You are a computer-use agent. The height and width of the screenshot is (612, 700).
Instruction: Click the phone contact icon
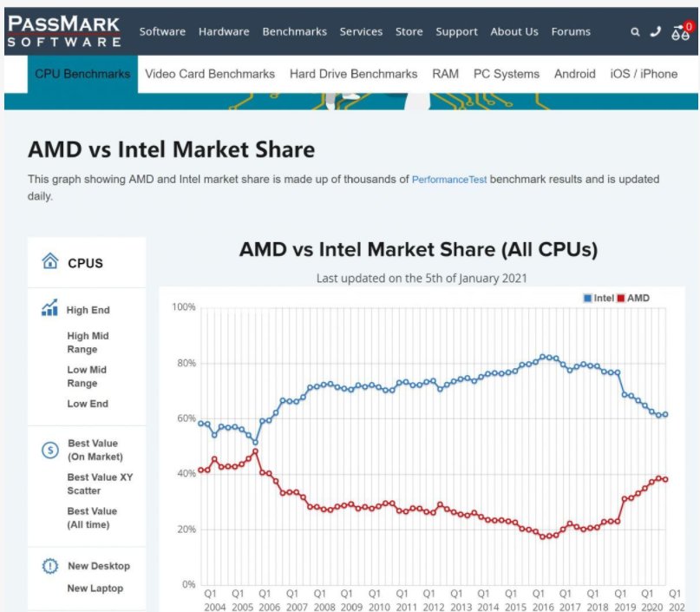[656, 32]
